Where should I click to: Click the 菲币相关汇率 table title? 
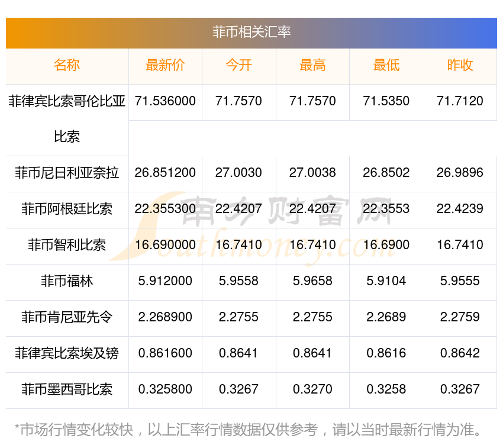251,32
